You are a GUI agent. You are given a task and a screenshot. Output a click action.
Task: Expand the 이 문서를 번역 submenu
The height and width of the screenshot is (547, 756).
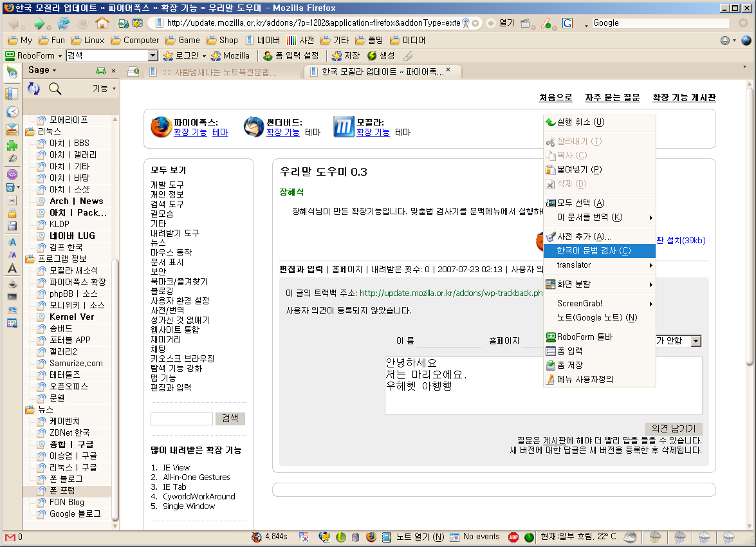coord(599,218)
